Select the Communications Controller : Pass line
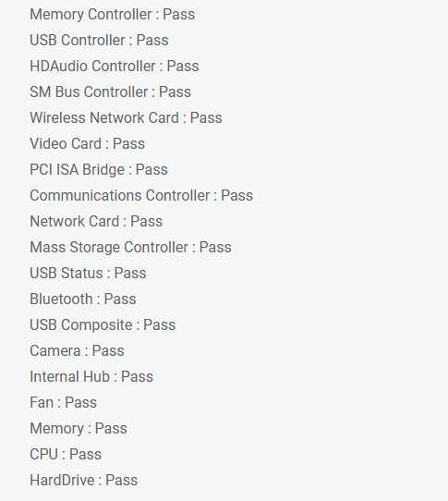The height and width of the screenshot is (501, 448). [141, 196]
